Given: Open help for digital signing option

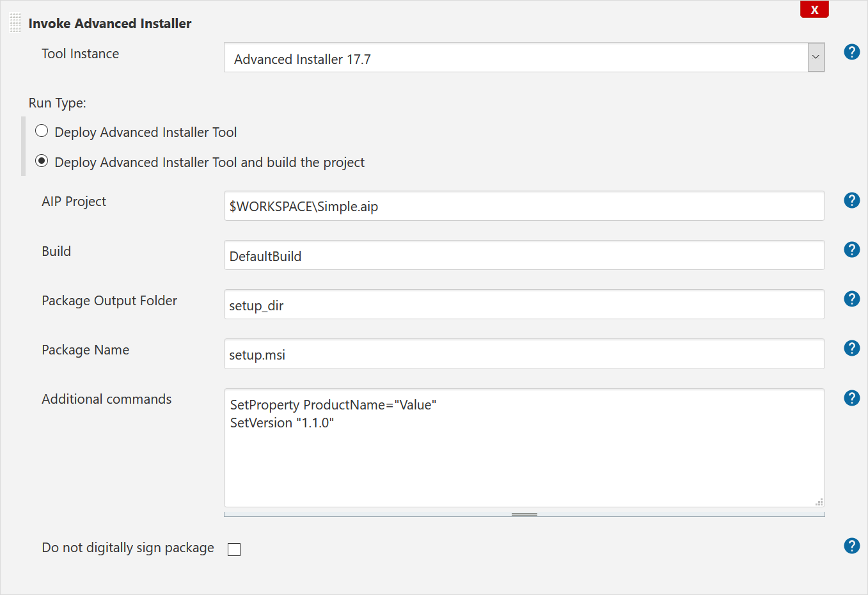Looking at the screenshot, I should pyautogui.click(x=851, y=546).
